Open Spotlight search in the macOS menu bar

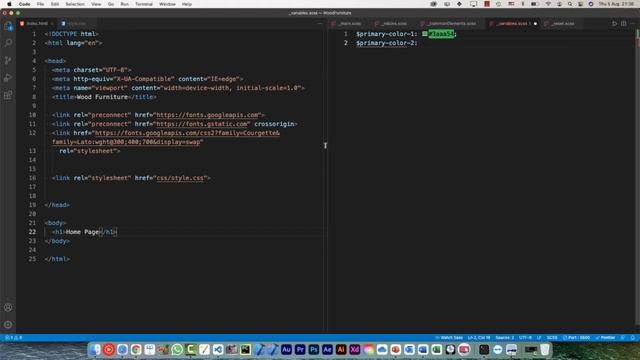(x=570, y=4)
